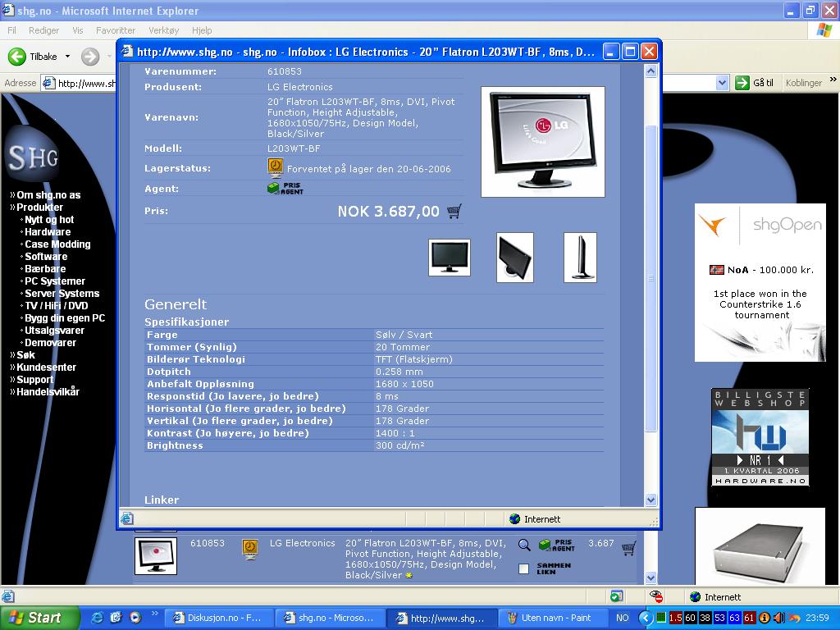Open the Favoritter menu
This screenshot has width=840, height=630.
coord(116,30)
